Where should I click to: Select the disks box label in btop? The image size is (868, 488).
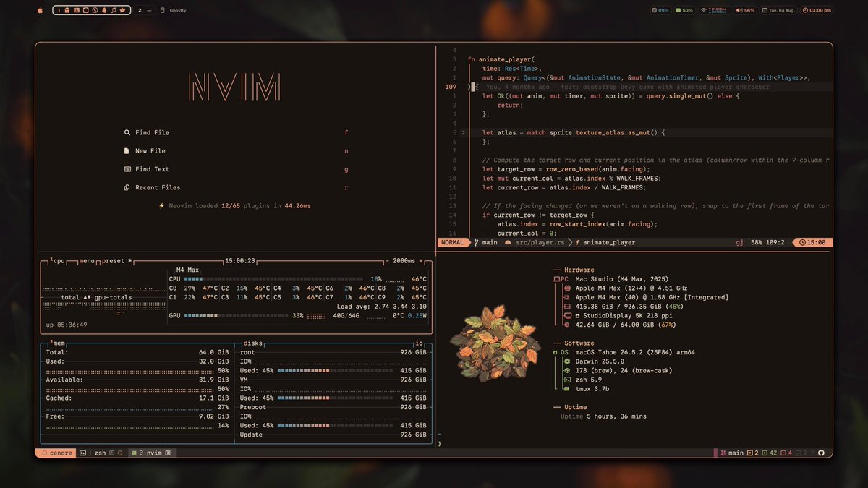tap(253, 343)
